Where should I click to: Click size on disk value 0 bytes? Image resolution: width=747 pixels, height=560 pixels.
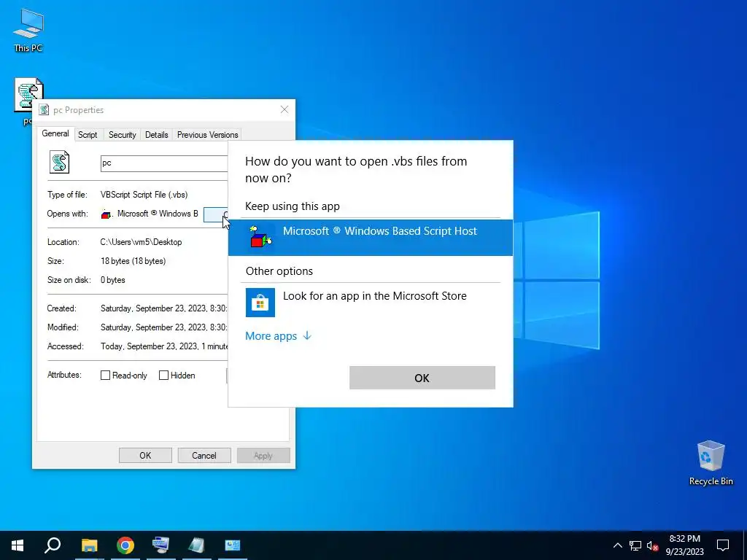click(113, 280)
